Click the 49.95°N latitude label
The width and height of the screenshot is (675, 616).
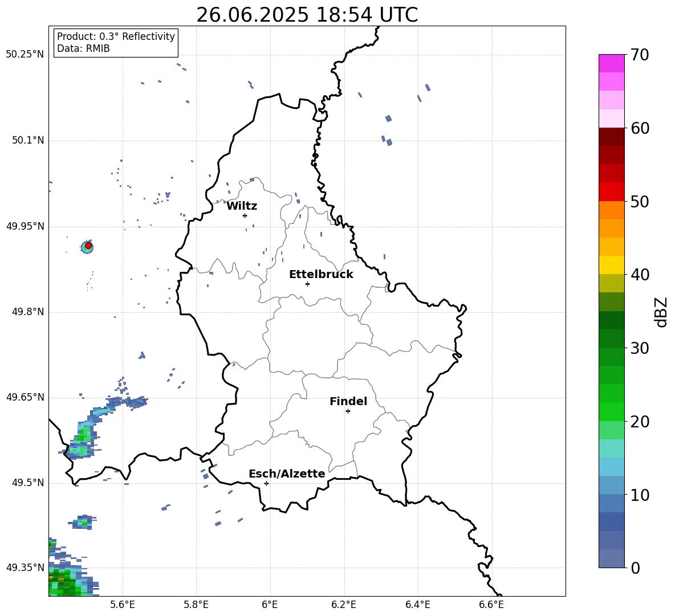pyautogui.click(x=25, y=226)
